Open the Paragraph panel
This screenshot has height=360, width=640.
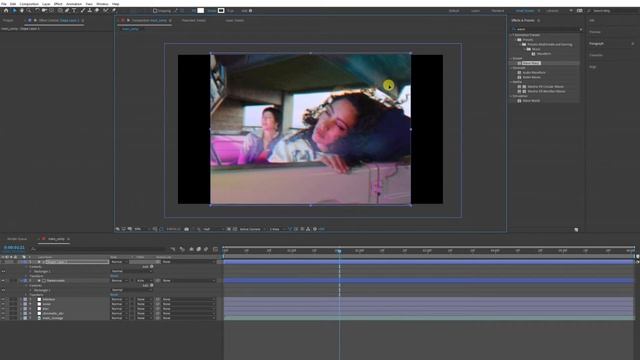(x=596, y=44)
